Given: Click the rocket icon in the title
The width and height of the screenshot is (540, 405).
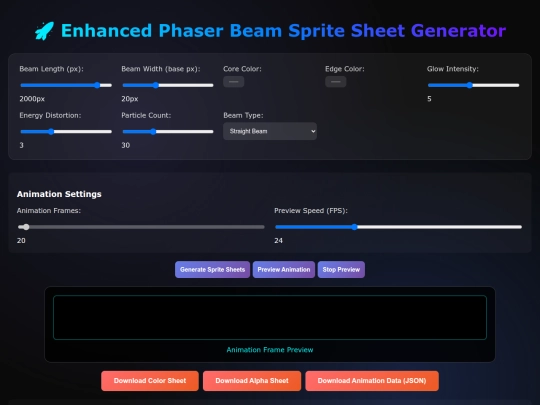Looking at the screenshot, I should pos(44,31).
